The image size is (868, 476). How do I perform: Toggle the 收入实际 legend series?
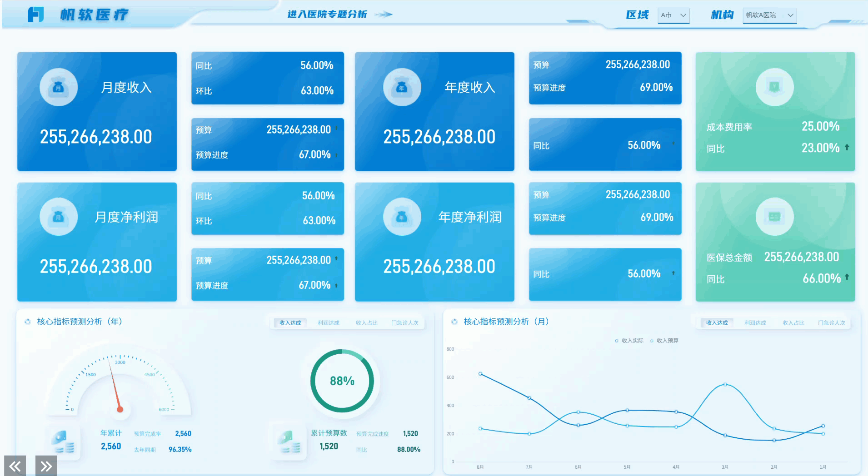coord(629,341)
